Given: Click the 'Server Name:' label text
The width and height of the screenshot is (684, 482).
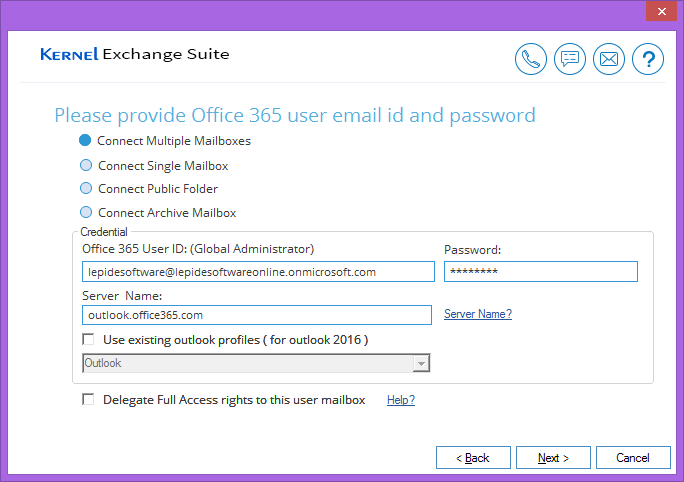Looking at the screenshot, I should (x=122, y=296).
